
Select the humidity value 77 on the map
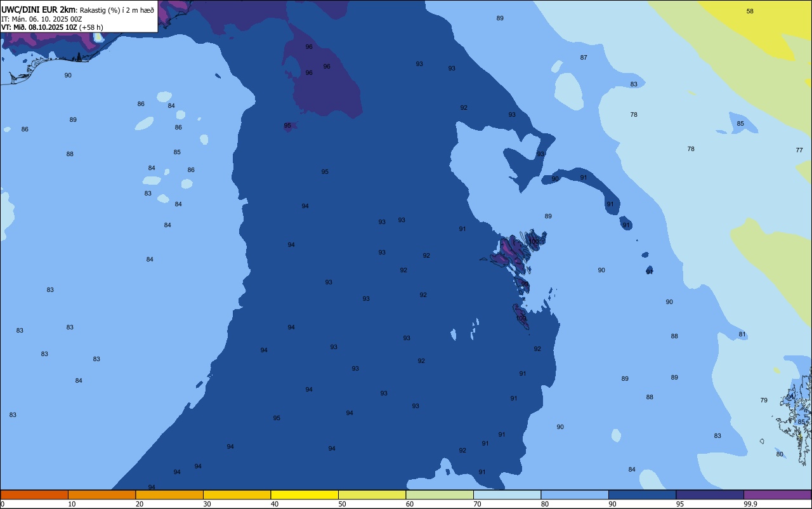pos(799,150)
